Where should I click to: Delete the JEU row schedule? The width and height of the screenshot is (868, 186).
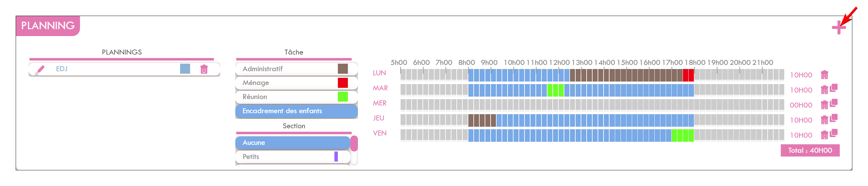824,120
